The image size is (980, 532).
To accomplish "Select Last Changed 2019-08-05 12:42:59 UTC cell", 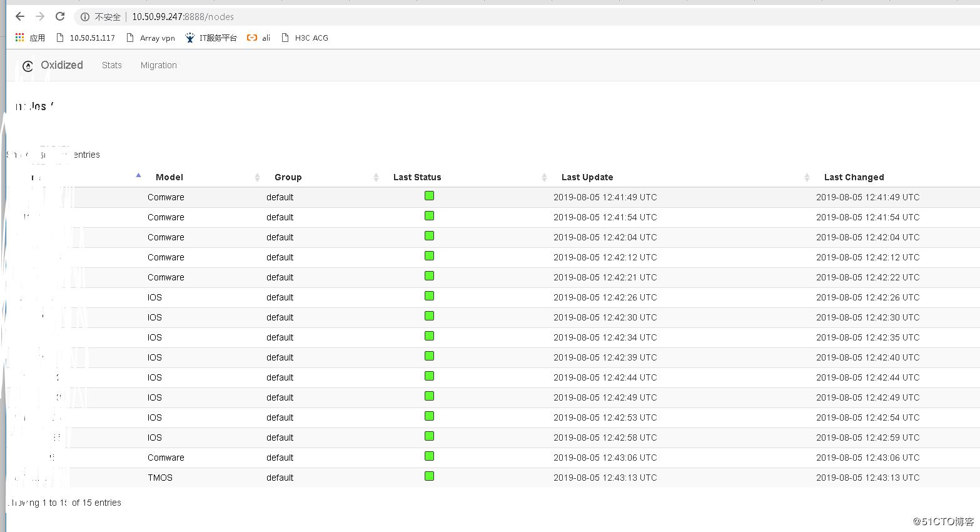I will coord(868,437).
